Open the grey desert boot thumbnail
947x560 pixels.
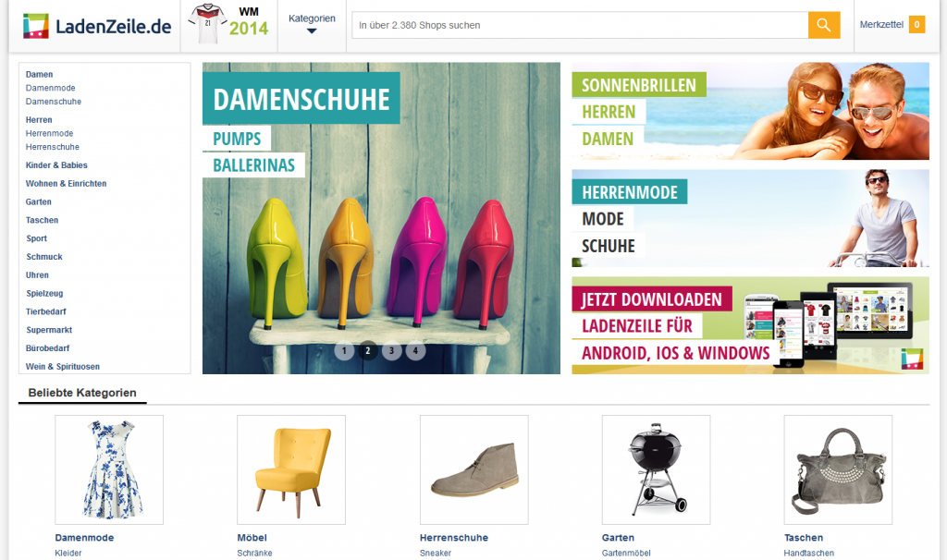[x=474, y=469]
